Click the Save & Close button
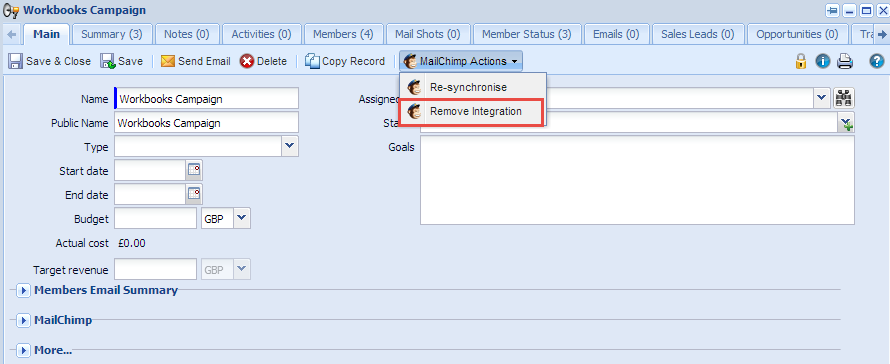The width and height of the screenshot is (890, 364). (x=50, y=61)
